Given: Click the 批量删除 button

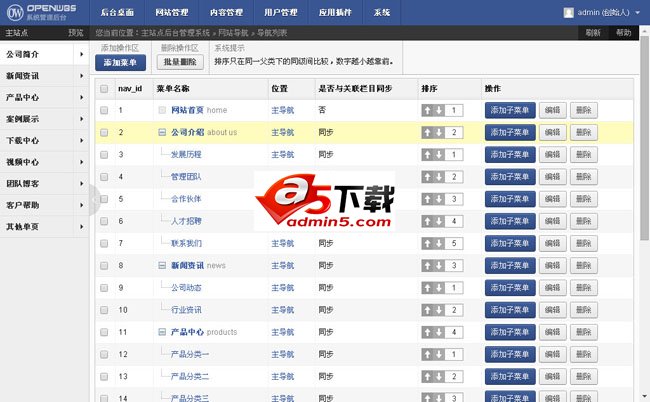Looking at the screenshot, I should point(180,62).
